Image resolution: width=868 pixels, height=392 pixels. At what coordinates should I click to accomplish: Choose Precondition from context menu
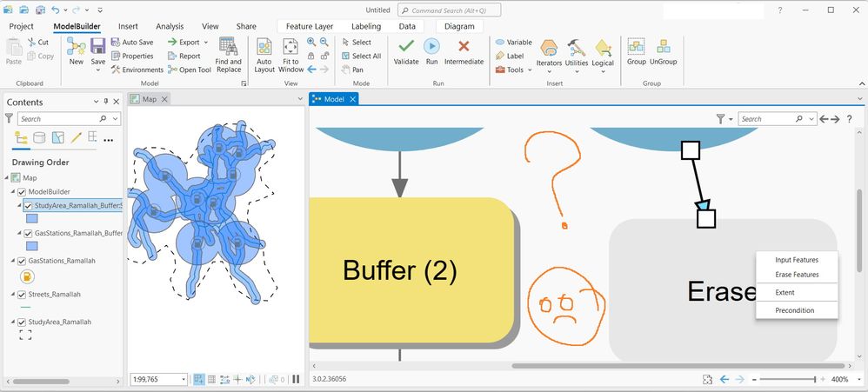[797, 310]
